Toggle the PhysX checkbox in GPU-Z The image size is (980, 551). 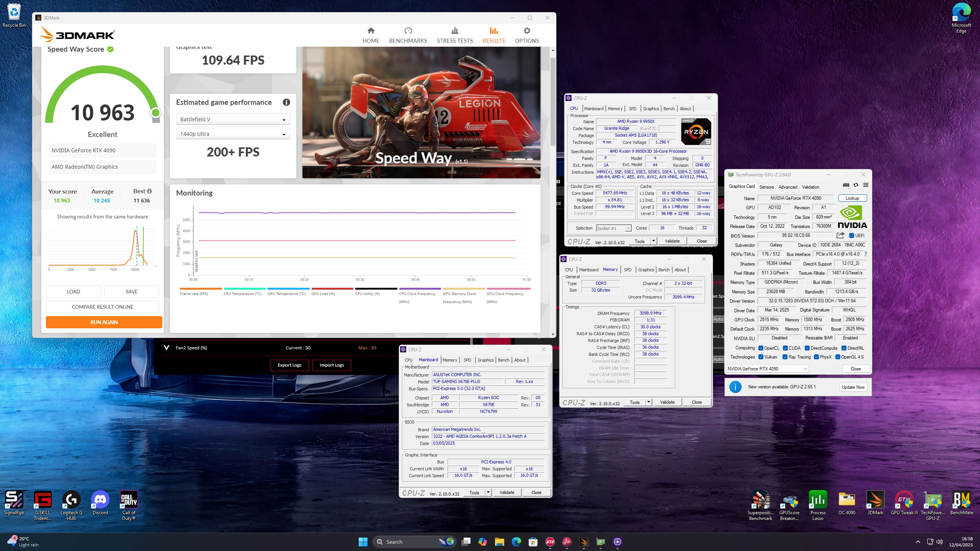pyautogui.click(x=817, y=357)
